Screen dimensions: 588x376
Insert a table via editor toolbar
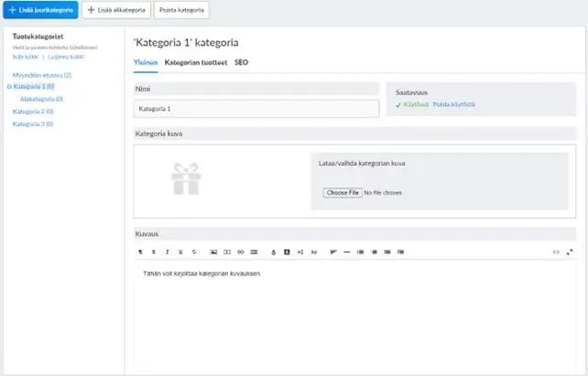tap(255, 252)
